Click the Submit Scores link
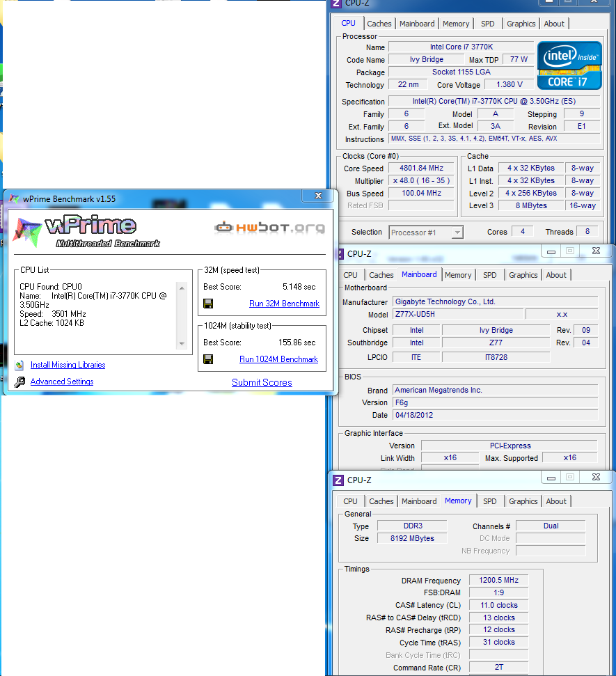 pos(262,382)
